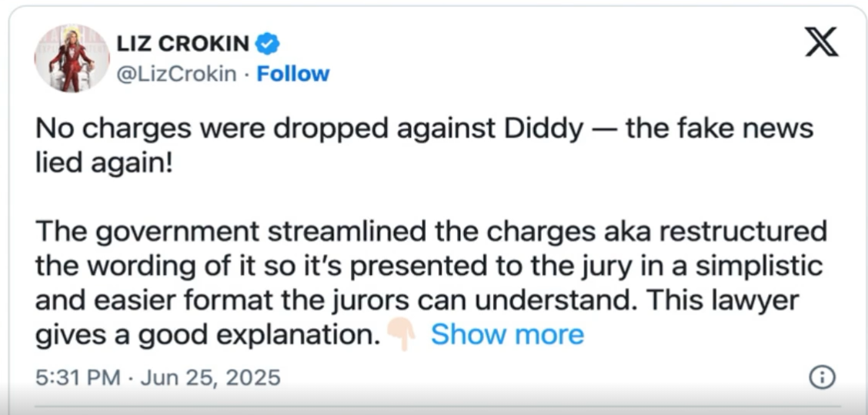This screenshot has height=415, width=868.
Task: Click the LIZ CROKIN display name
Action: click(x=182, y=45)
